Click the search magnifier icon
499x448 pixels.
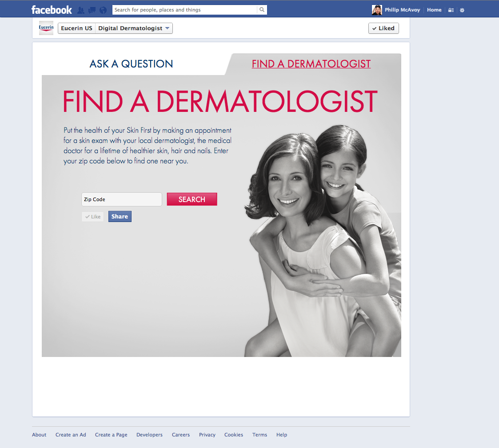[262, 10]
